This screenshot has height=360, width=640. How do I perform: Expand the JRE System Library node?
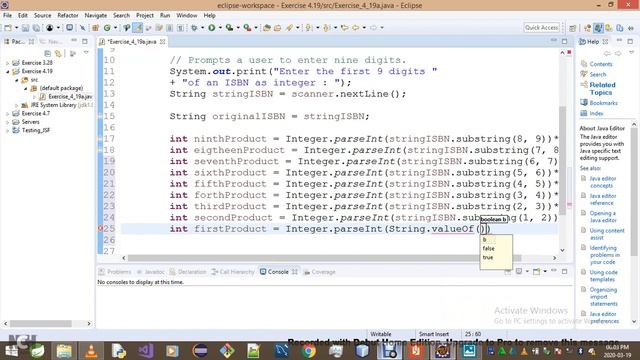16,105
